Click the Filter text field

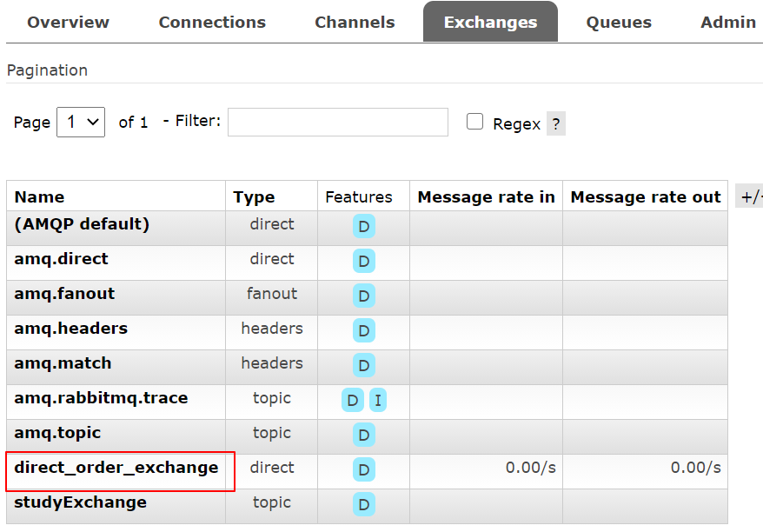[x=337, y=123]
